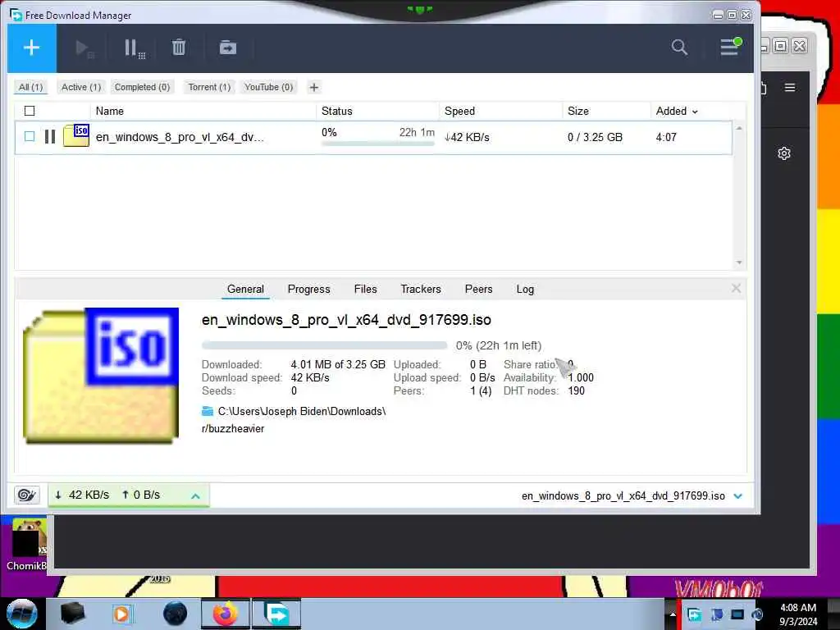Image resolution: width=840 pixels, height=630 pixels.
Task: Open the download folder icon link
Action: point(208,412)
